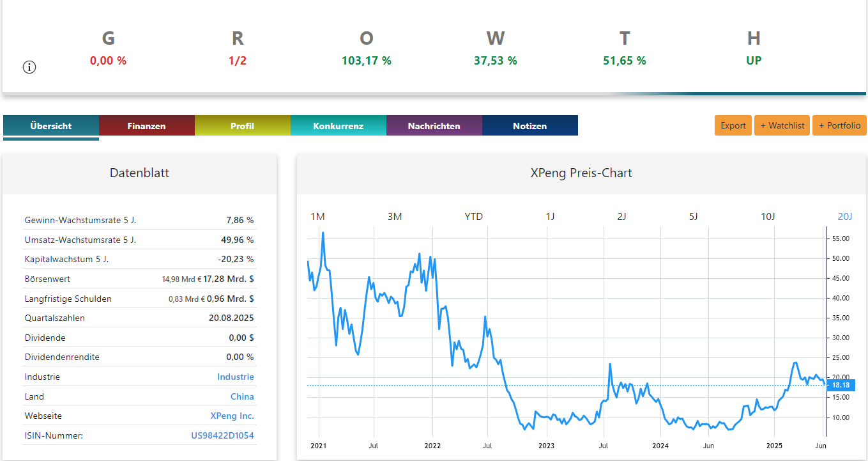Click the H score UP
The height and width of the screenshot is (461, 868).
pos(754,61)
